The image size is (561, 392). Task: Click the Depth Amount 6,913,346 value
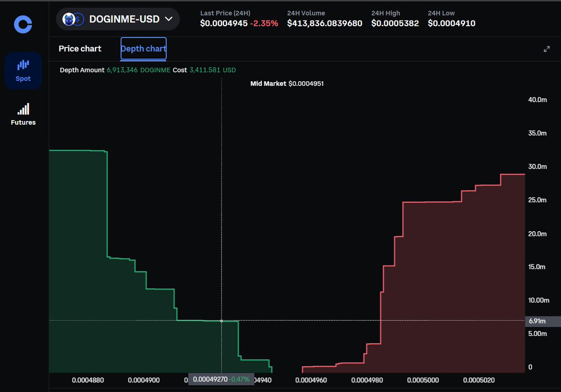[x=122, y=70]
